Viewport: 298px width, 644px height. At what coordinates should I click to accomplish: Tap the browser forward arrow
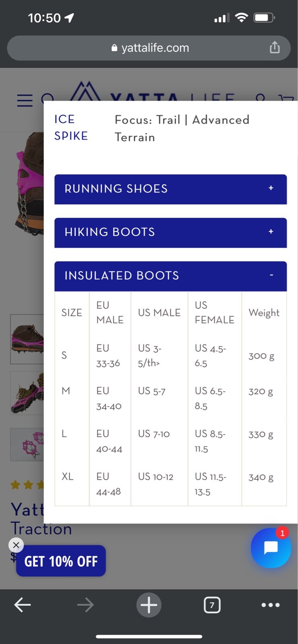click(85, 605)
